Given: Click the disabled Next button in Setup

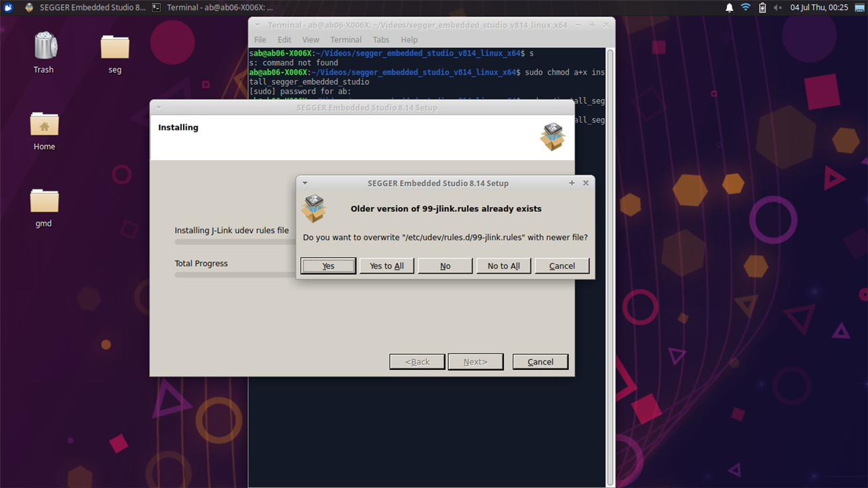Looking at the screenshot, I should [x=475, y=362].
